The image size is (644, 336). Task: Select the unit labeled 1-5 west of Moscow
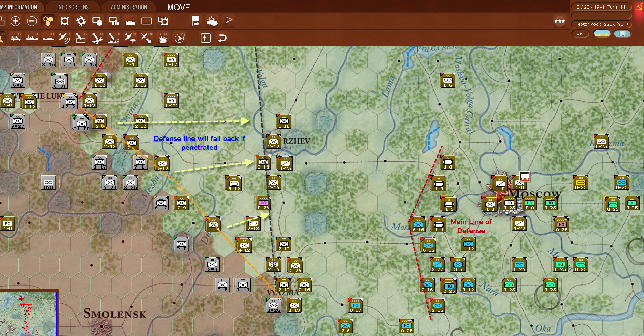(449, 204)
